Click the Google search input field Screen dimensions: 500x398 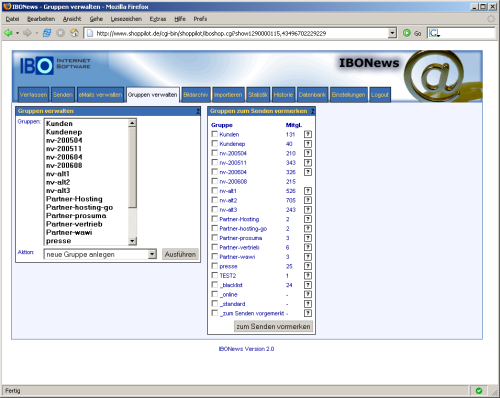pos(467,33)
